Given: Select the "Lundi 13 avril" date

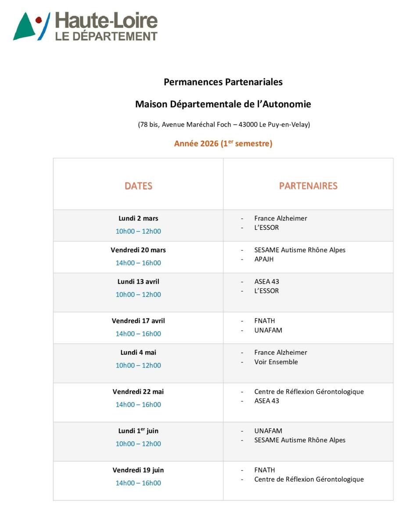Looking at the screenshot, I should click(138, 282).
